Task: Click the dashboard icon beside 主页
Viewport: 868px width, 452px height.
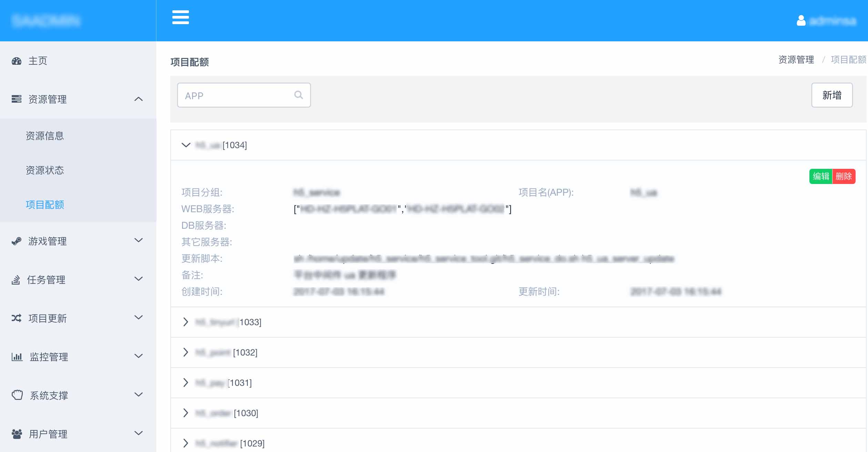Action: (x=16, y=61)
